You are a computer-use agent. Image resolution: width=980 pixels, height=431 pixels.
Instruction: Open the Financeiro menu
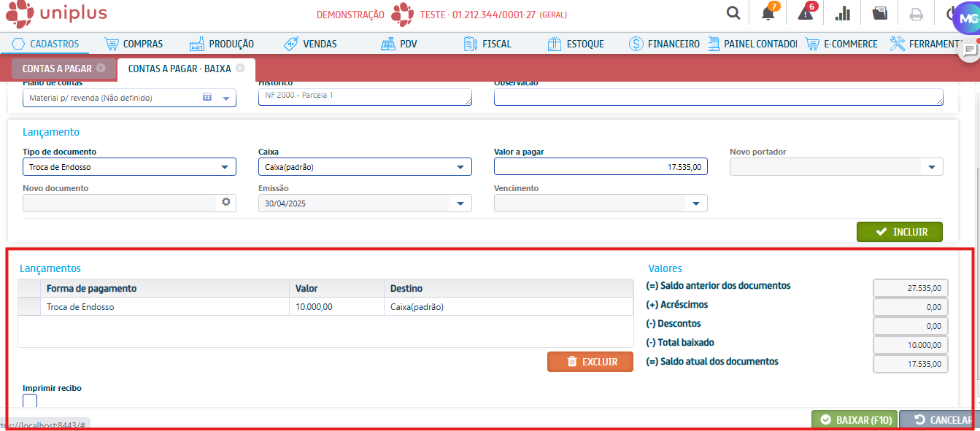tap(664, 44)
